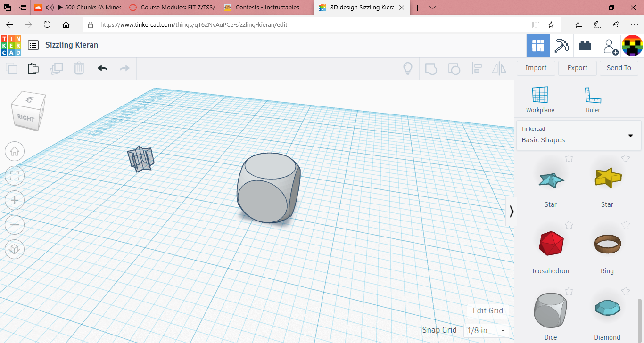This screenshot has width=644, height=343.
Task: Open the user profile avatar
Action: click(x=633, y=46)
